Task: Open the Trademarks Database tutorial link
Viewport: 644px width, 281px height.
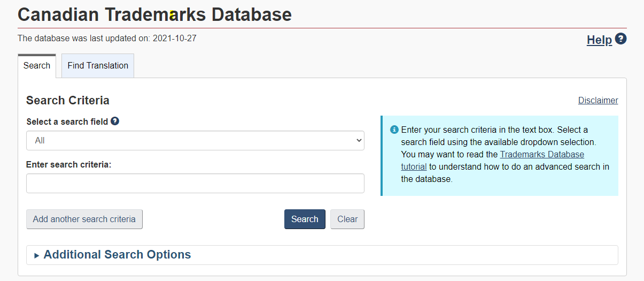Action: point(541,155)
